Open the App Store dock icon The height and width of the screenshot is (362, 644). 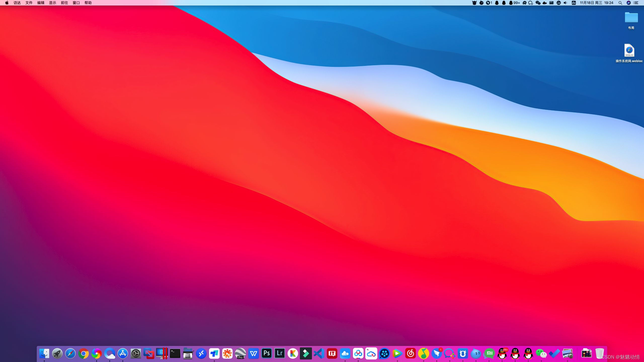[x=123, y=353]
